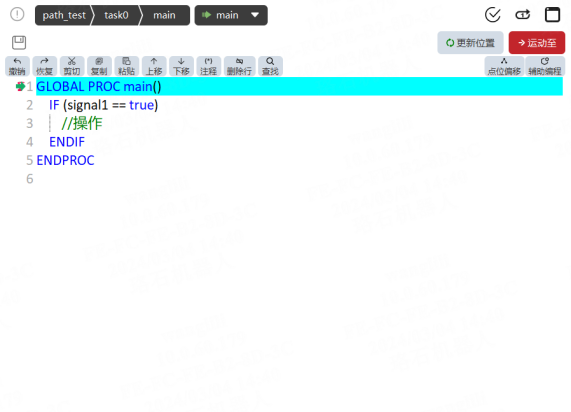Copy using the 复制 toolbar icon
571x412 pixels.
point(99,66)
